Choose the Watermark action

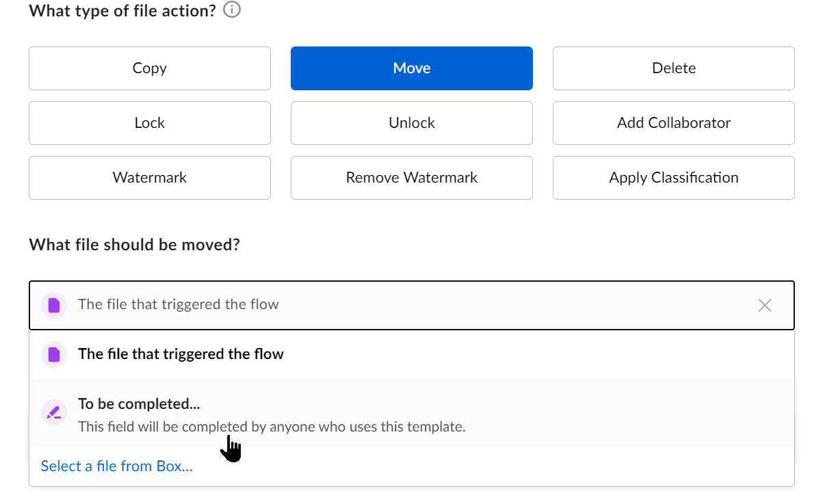tap(150, 178)
